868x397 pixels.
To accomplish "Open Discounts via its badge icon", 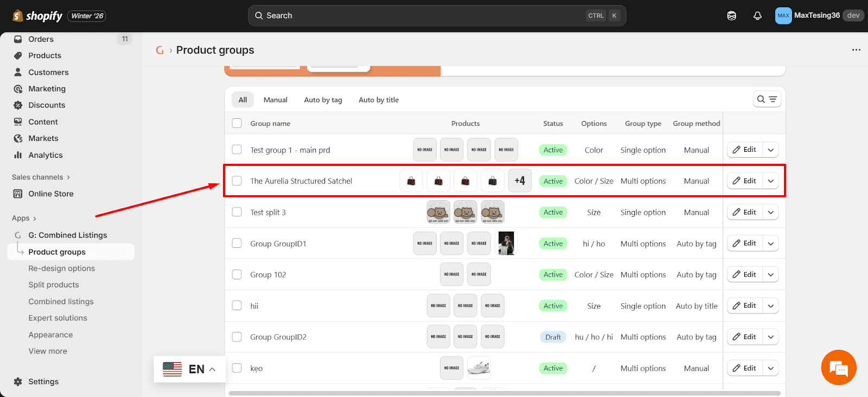I will click(18, 105).
